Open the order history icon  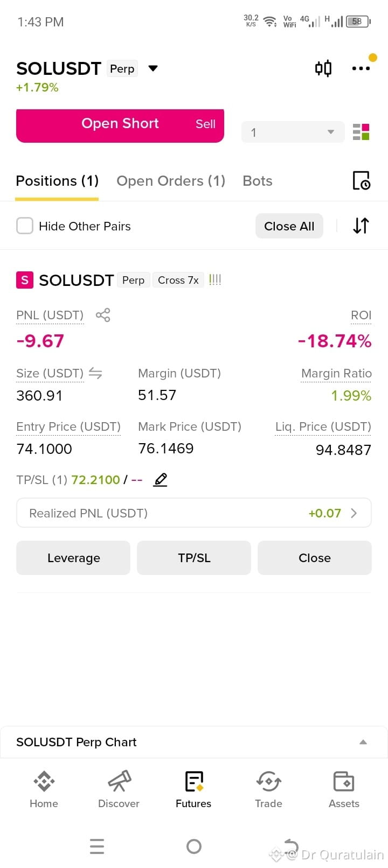[x=361, y=181]
